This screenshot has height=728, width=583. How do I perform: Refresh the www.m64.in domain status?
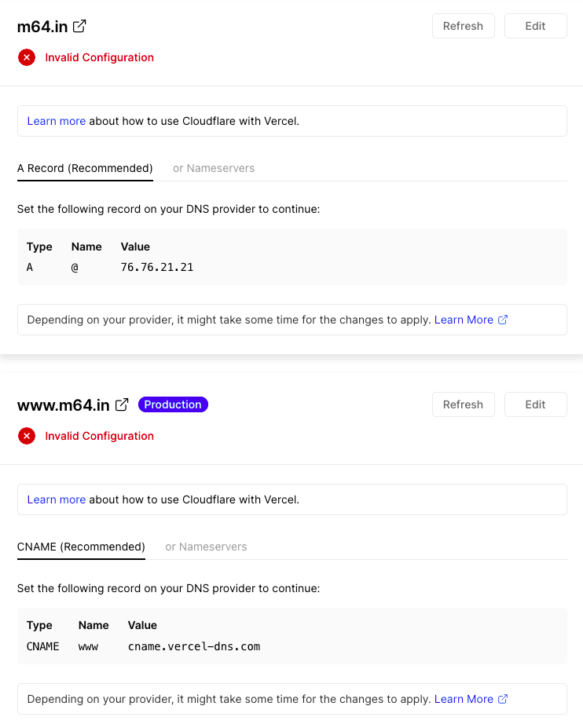tap(463, 404)
